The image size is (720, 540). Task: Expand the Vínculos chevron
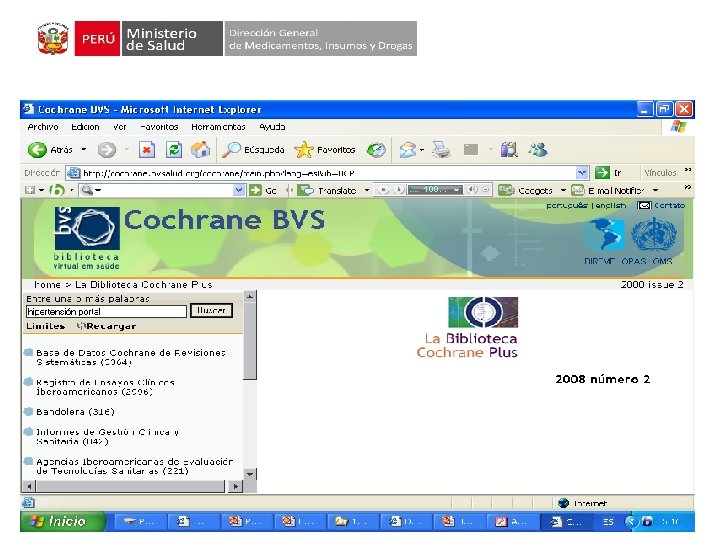coord(687,170)
